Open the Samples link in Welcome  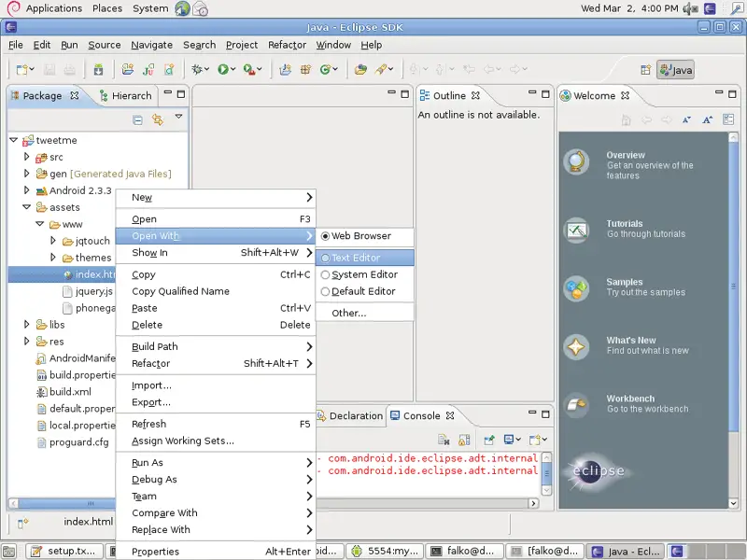pos(625,282)
